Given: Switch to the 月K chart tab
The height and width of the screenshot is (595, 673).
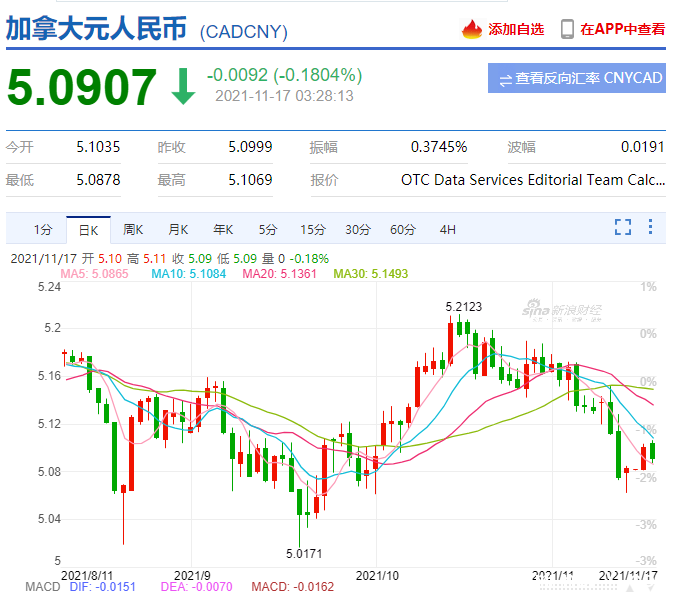Looking at the screenshot, I should 178,230.
